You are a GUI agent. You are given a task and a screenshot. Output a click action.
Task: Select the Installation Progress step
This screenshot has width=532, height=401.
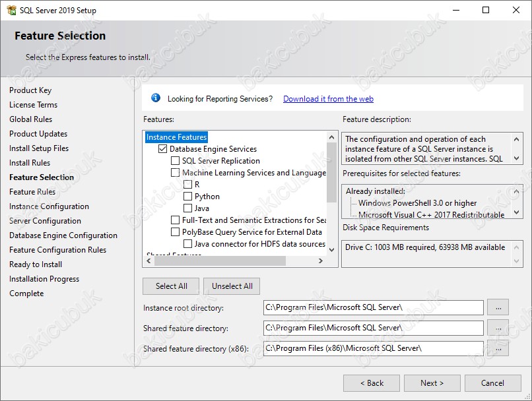pyautogui.click(x=44, y=279)
